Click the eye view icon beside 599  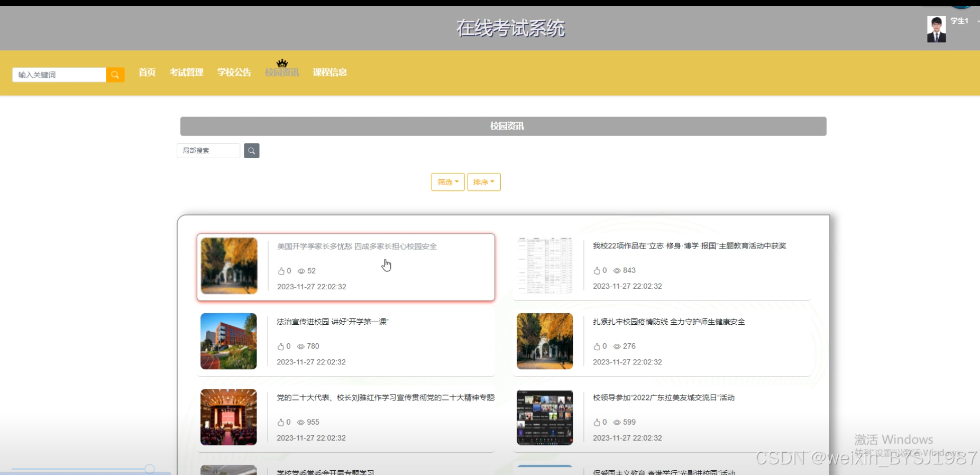(x=617, y=423)
